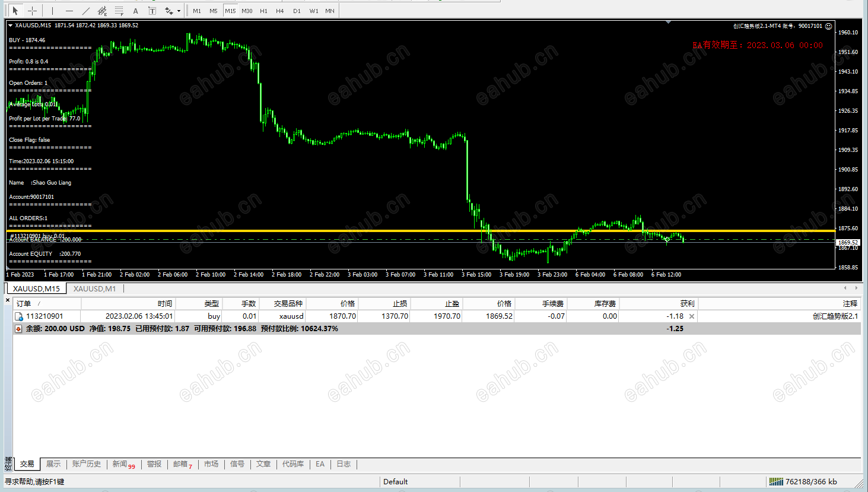
Task: Open the 交易 terminal tab
Action: (27, 464)
